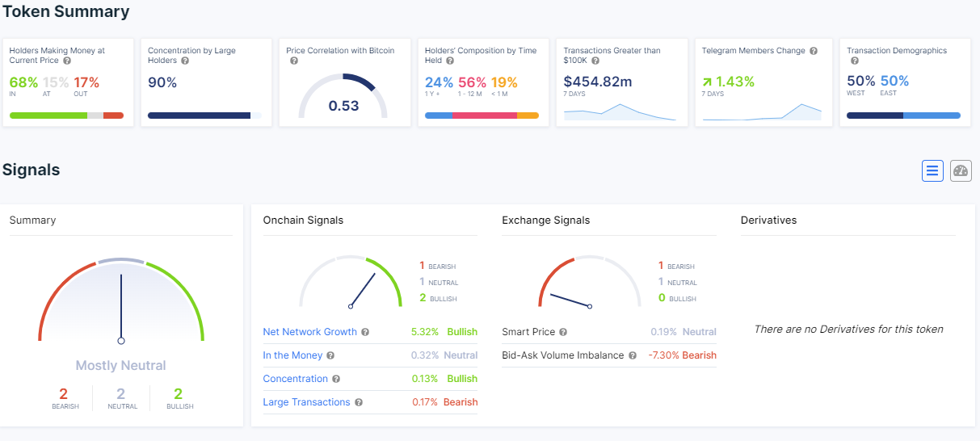
Task: Open help for Telegram Members Change
Action: click(814, 51)
